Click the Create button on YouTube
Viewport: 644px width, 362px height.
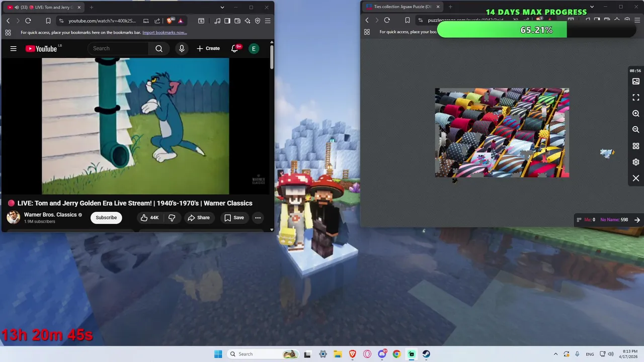coord(208,48)
